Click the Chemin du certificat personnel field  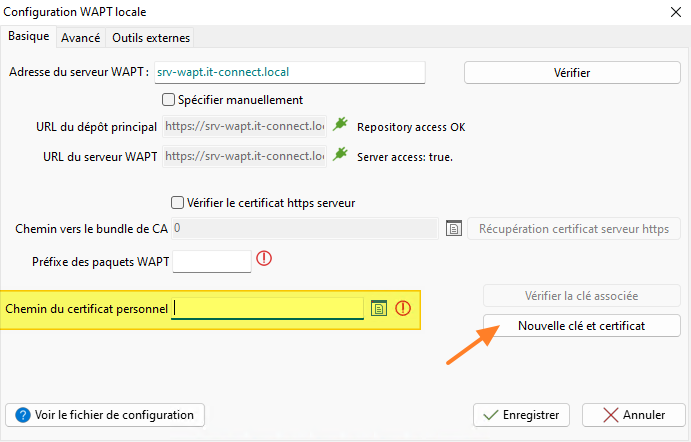[268, 309]
